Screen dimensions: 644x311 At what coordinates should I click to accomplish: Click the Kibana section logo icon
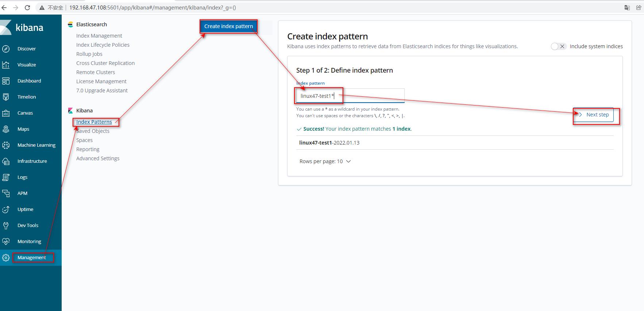70,111
